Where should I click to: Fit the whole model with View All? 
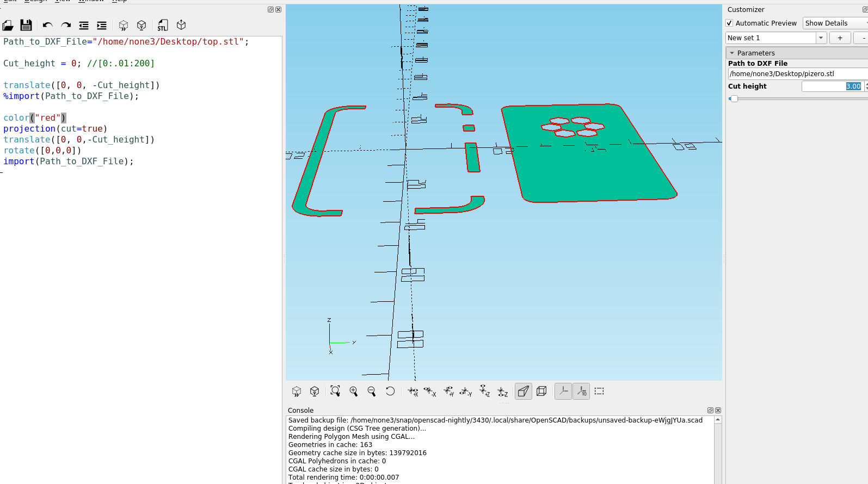tap(335, 391)
